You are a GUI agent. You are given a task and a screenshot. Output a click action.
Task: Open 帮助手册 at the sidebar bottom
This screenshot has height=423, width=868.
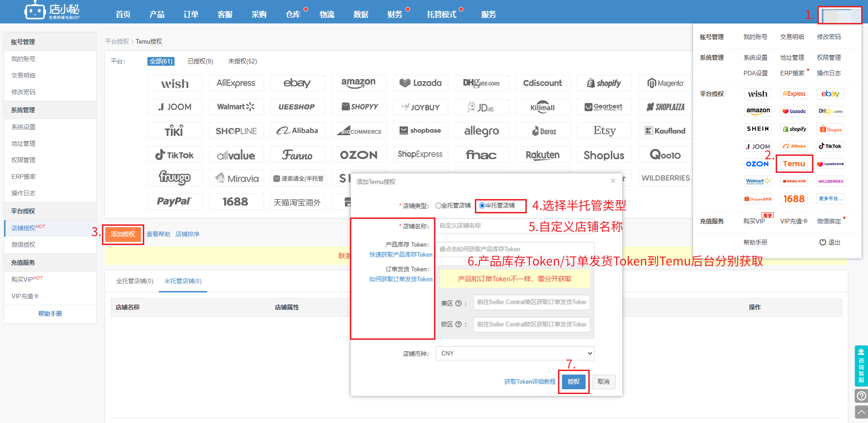(50, 314)
